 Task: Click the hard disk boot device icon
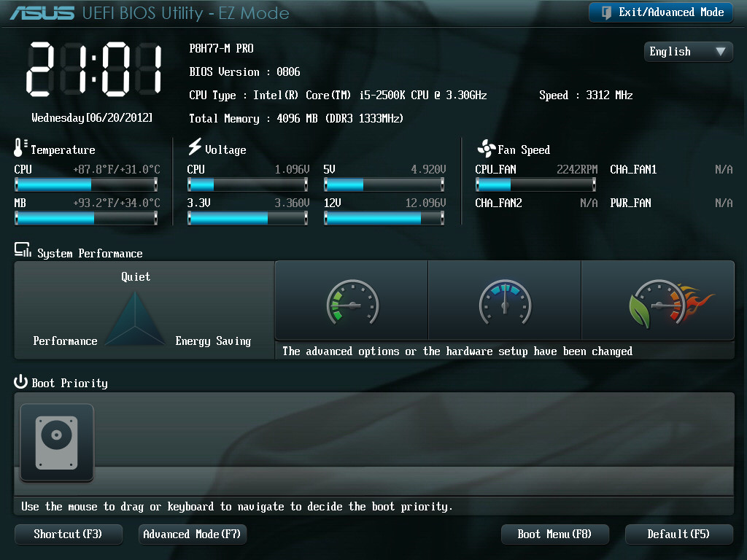click(x=56, y=442)
